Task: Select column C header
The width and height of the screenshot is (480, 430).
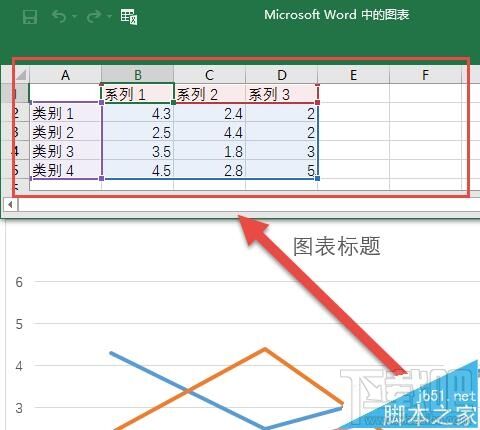Action: pos(209,75)
